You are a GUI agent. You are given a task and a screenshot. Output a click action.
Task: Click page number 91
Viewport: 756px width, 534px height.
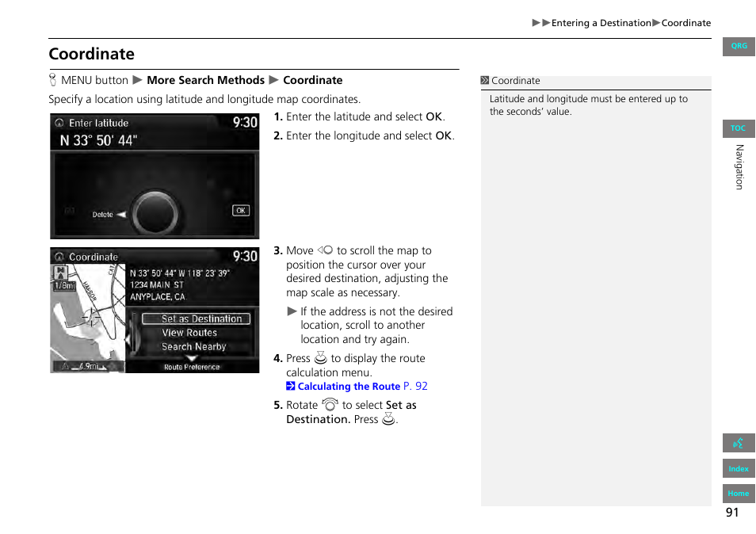click(x=732, y=513)
